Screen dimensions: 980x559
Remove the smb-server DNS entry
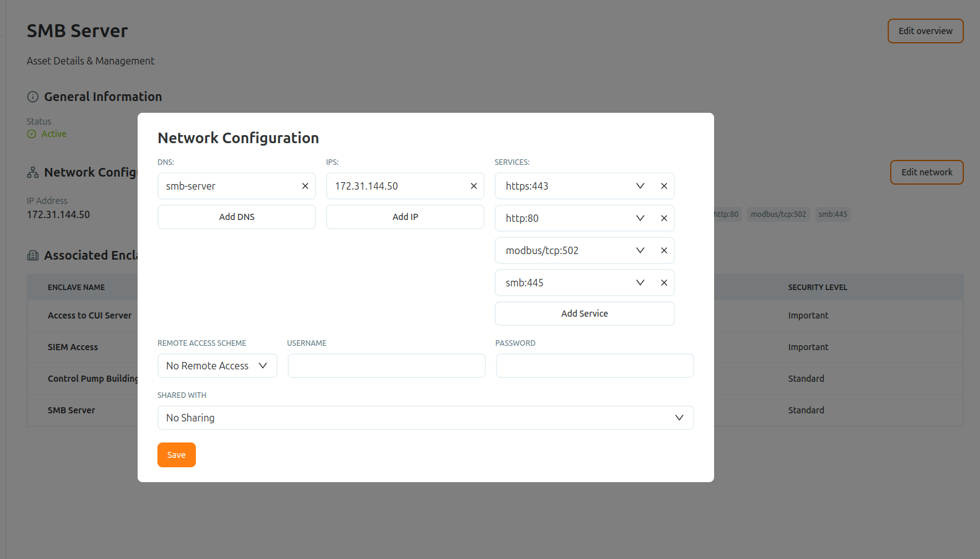click(305, 186)
